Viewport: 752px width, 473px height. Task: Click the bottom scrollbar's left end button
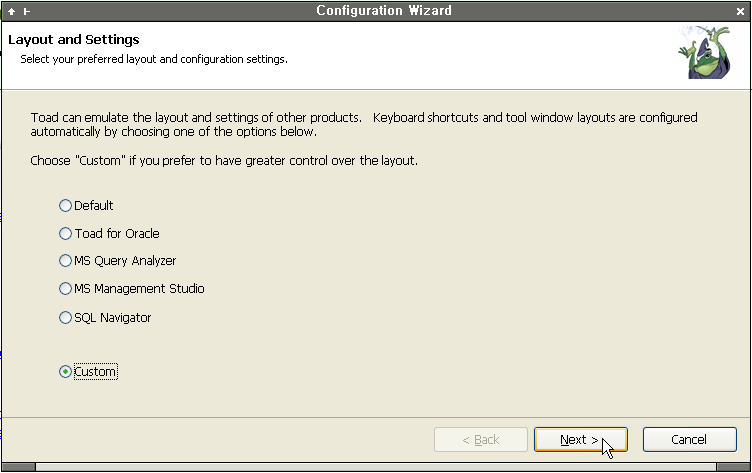[x=18, y=467]
